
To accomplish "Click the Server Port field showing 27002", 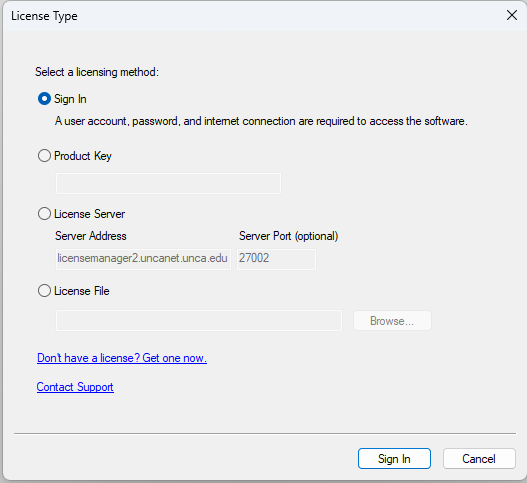I will click(x=276, y=259).
